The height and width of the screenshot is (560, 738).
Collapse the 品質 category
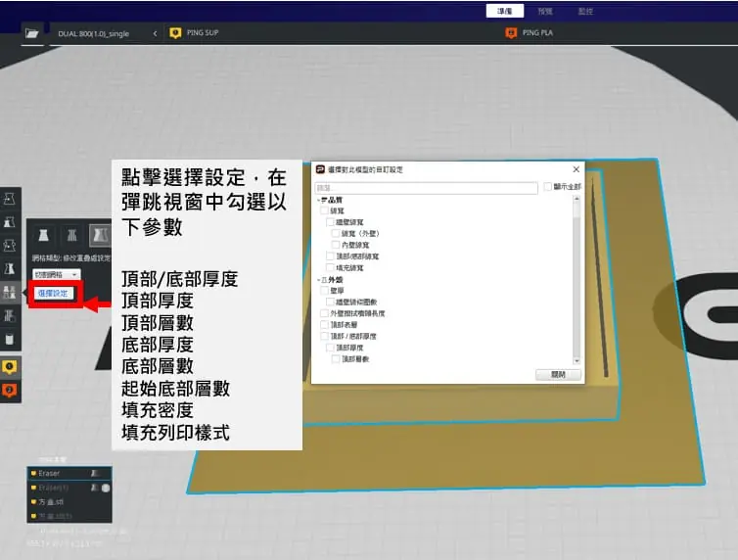tap(319, 200)
